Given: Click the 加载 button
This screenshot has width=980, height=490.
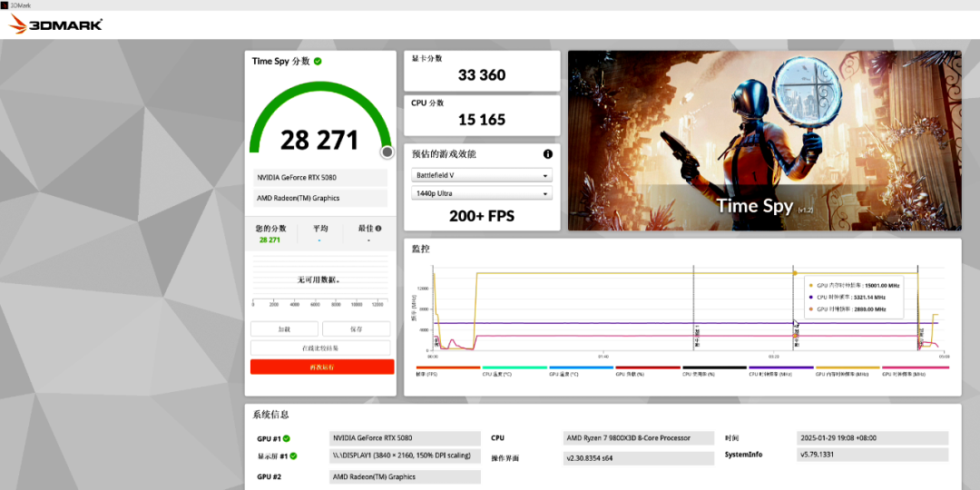Looking at the screenshot, I should 284,328.
